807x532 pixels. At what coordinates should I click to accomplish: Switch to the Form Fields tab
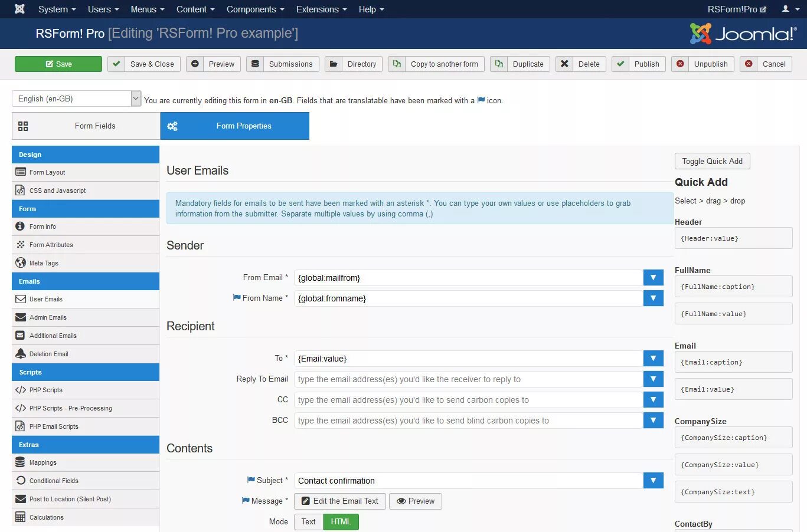pyautogui.click(x=86, y=126)
